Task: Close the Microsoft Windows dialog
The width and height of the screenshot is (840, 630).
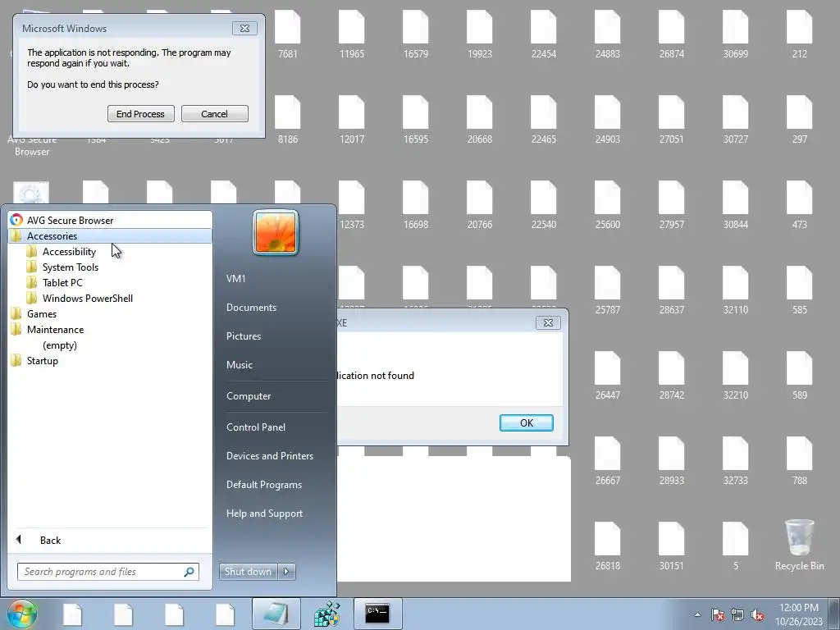Action: 244,29
